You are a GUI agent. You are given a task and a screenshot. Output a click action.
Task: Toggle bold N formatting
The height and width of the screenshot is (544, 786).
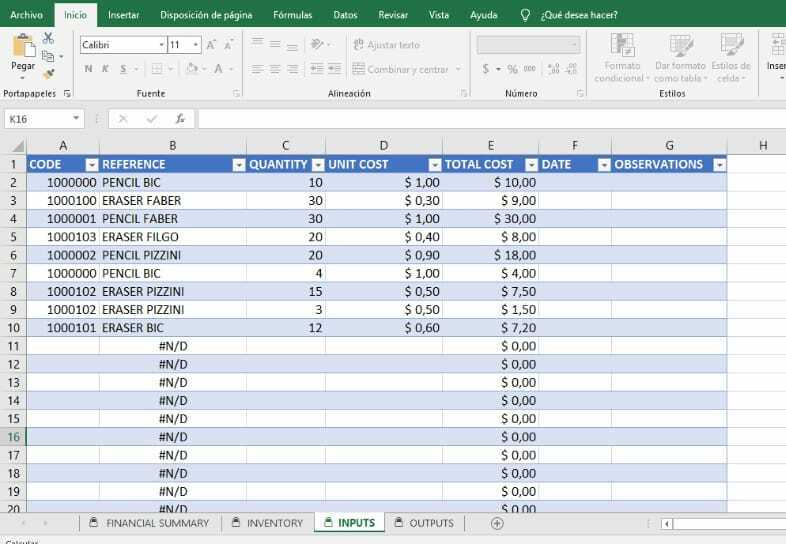click(x=88, y=69)
